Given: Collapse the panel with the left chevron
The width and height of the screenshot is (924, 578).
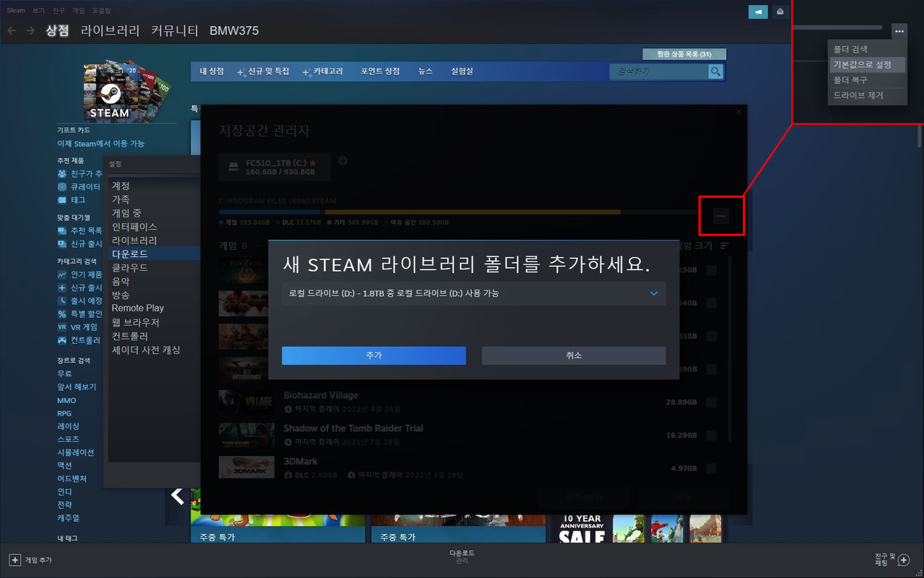Looking at the screenshot, I should 178,496.
